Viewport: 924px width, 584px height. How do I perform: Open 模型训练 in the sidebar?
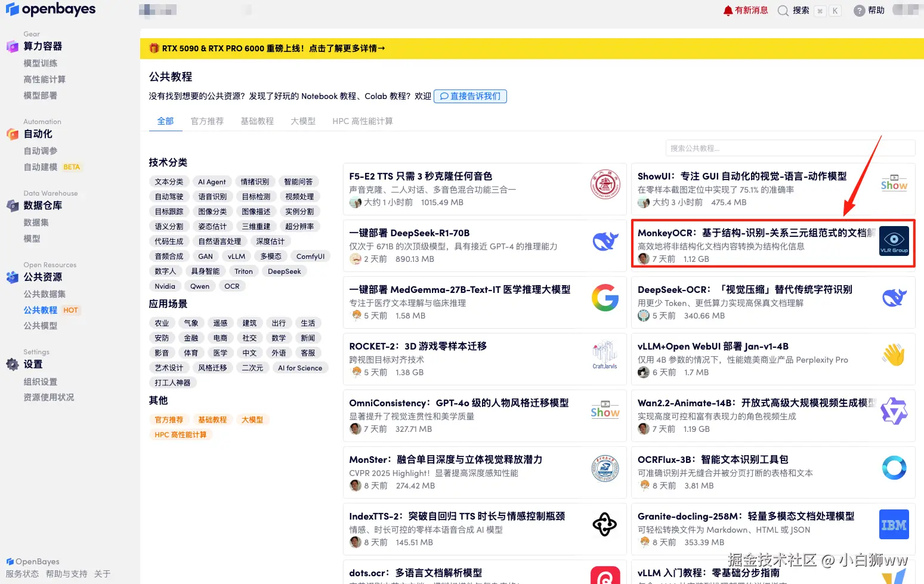[x=41, y=63]
